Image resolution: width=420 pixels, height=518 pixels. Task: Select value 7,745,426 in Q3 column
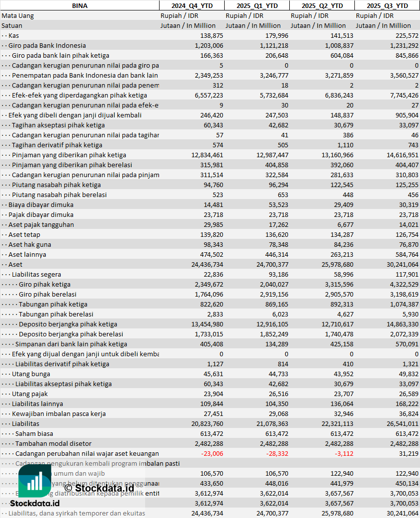[404, 96]
